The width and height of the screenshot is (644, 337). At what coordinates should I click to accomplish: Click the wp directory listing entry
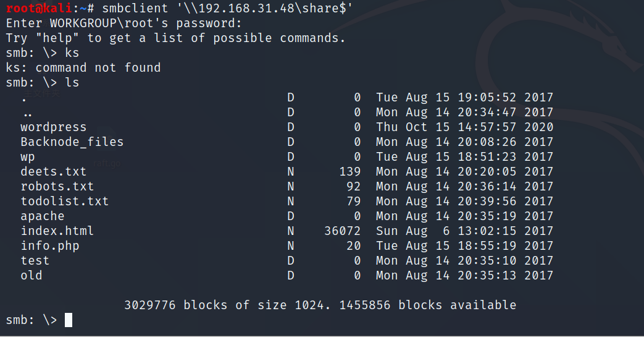pyautogui.click(x=27, y=156)
